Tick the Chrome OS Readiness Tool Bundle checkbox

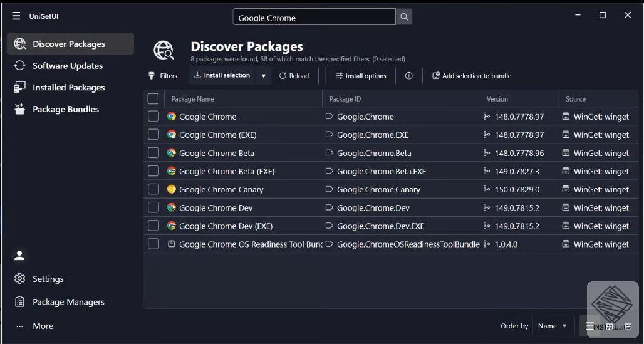click(x=153, y=244)
